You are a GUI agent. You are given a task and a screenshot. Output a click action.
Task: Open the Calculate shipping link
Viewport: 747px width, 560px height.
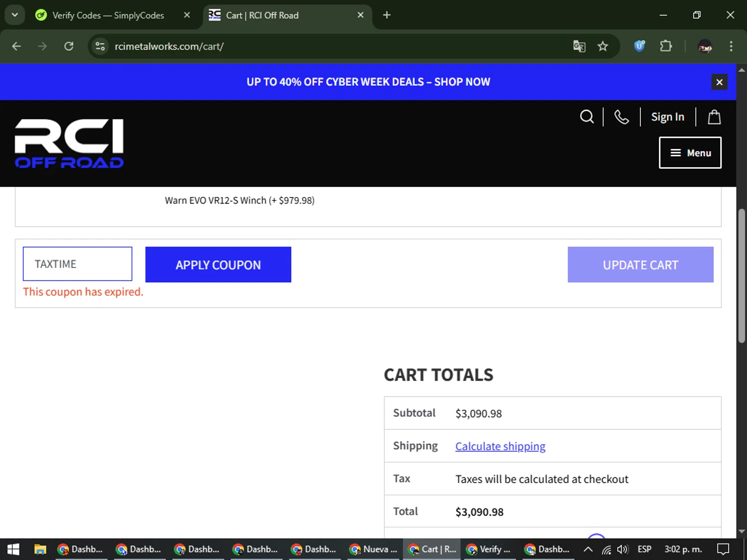[500, 446]
